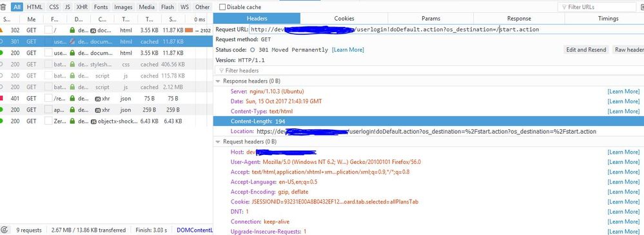Click the lock icon in the 75 B /re... row
Screen dimensions: 644x235
pos(72,99)
